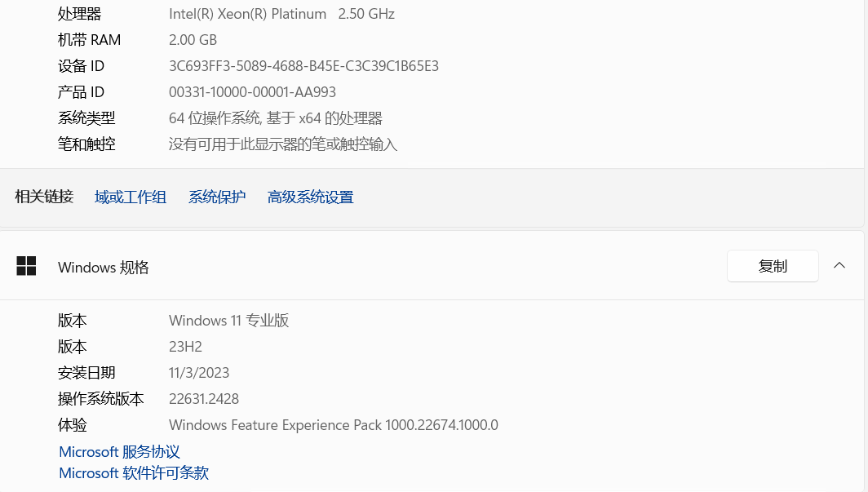
Task: Click the 系统类型 64 位操作系统 value
Action: pyautogui.click(x=276, y=117)
